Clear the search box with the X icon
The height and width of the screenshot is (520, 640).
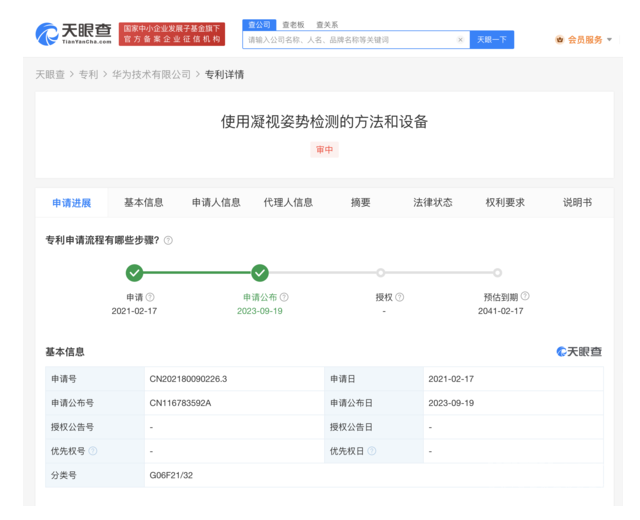tap(460, 40)
